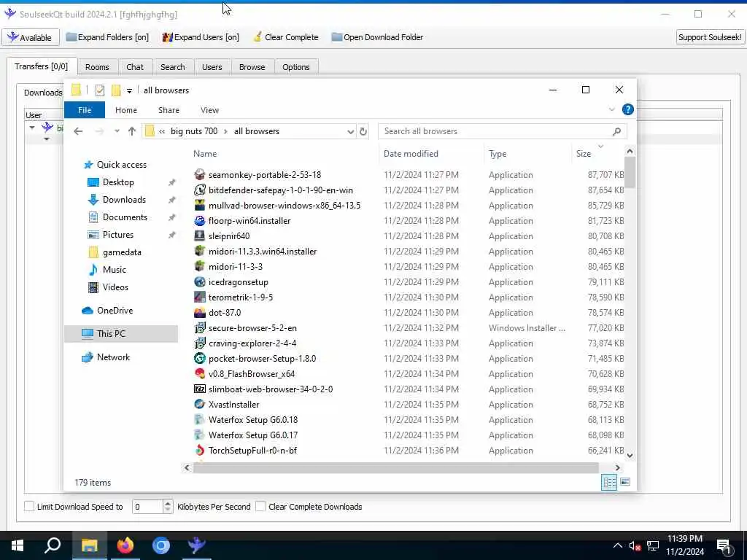
Task: Open Soulseek Available status button
Action: (x=30, y=37)
